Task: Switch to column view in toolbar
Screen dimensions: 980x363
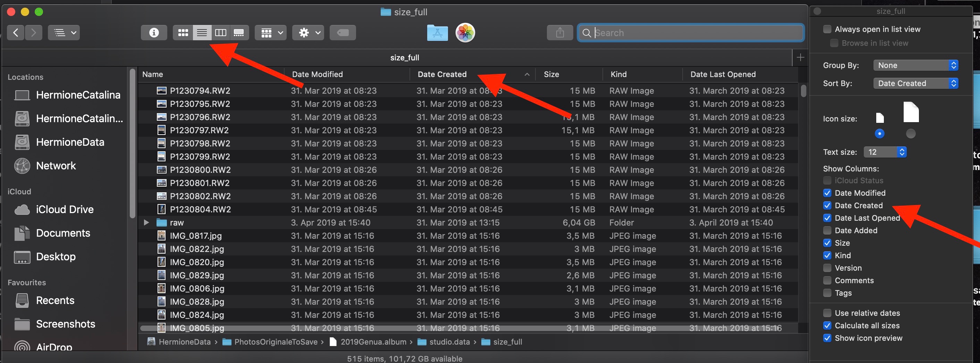Action: (x=220, y=33)
